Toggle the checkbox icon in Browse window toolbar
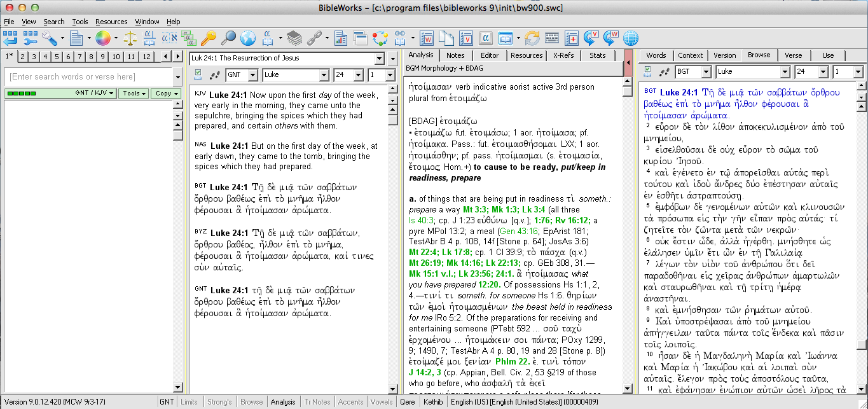Viewport: 868px width, 409px height. click(198, 75)
